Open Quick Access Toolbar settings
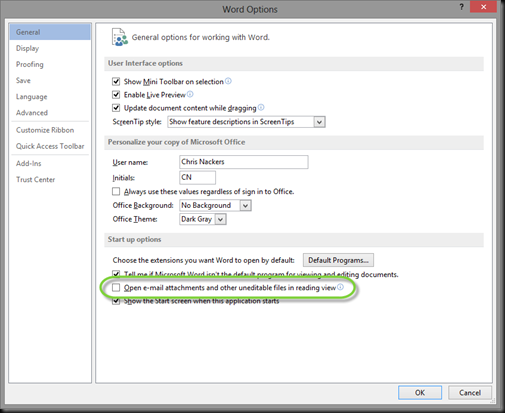The image size is (505, 413). pyautogui.click(x=50, y=146)
